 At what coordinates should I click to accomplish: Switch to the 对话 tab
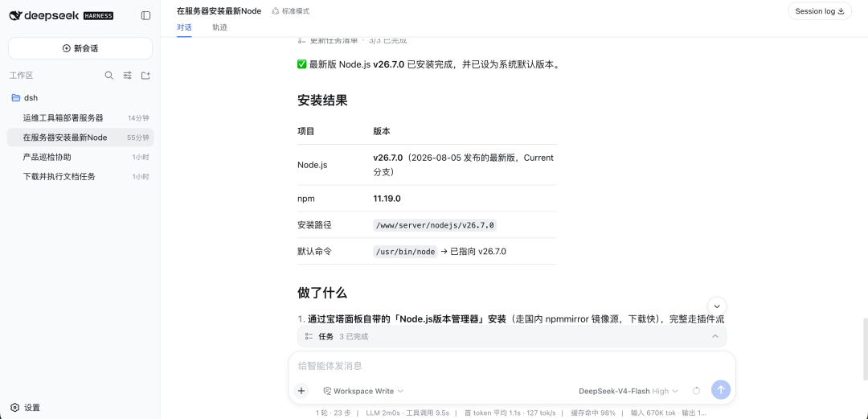tap(184, 27)
